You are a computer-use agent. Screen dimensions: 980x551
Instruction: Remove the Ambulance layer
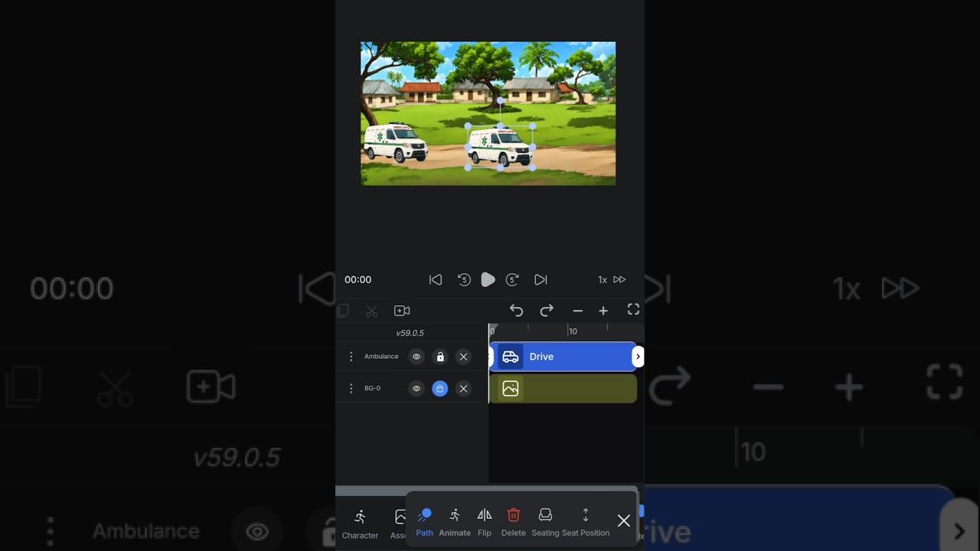coord(463,357)
